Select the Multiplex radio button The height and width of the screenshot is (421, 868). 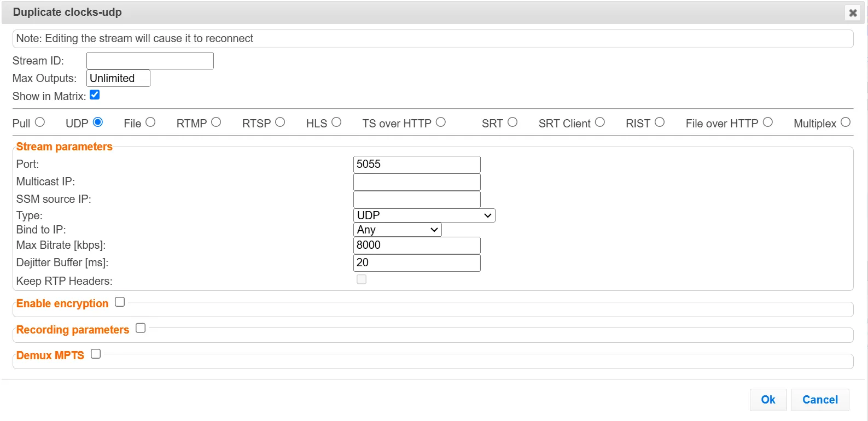tap(846, 122)
